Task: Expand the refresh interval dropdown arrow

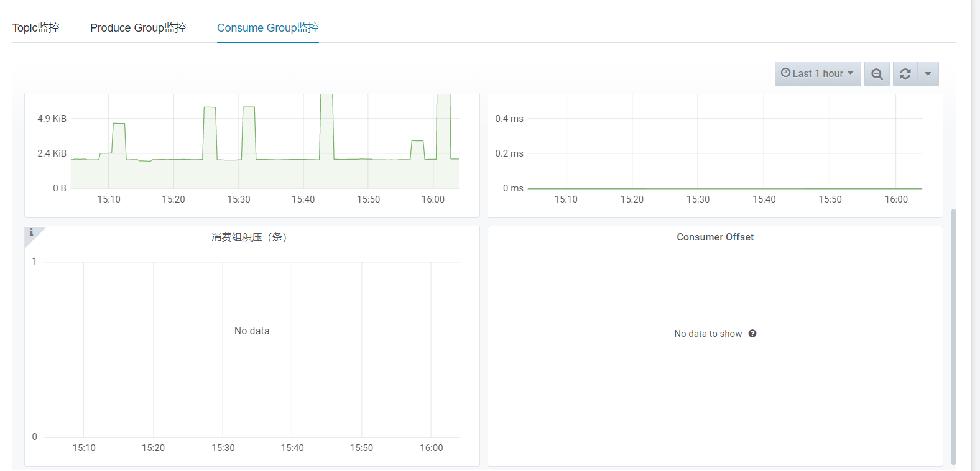Action: point(928,74)
